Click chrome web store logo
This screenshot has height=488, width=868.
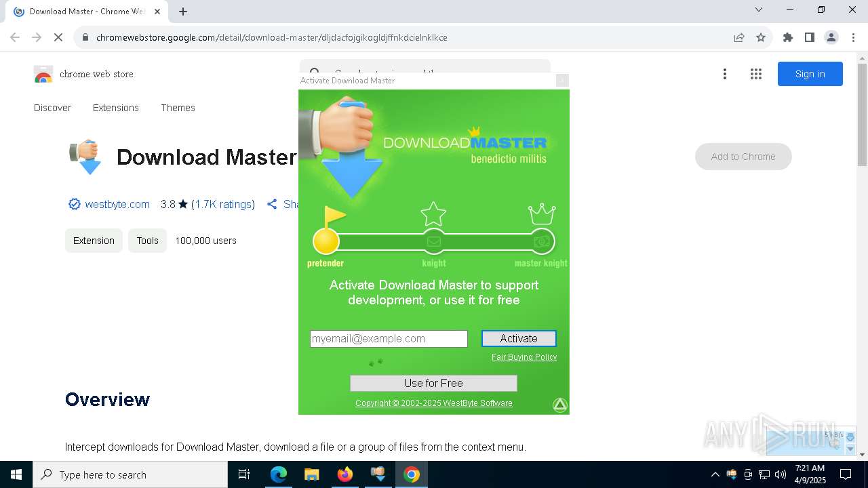(x=83, y=74)
